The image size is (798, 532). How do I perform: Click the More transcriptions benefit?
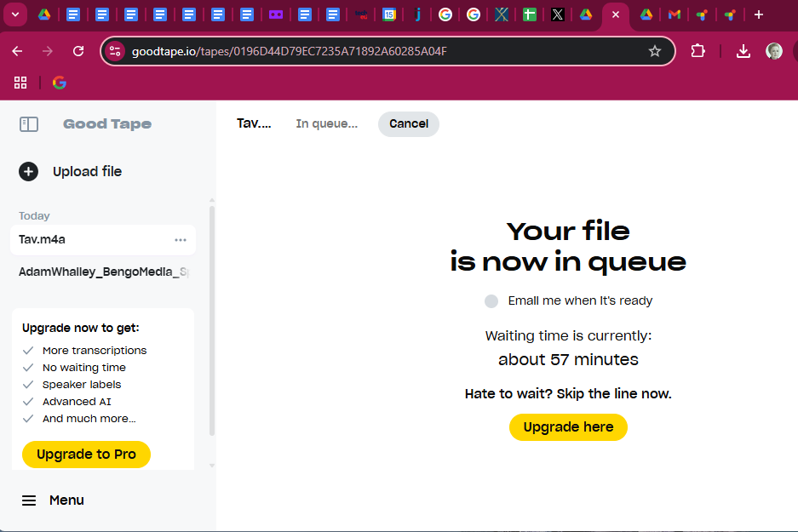coord(95,351)
